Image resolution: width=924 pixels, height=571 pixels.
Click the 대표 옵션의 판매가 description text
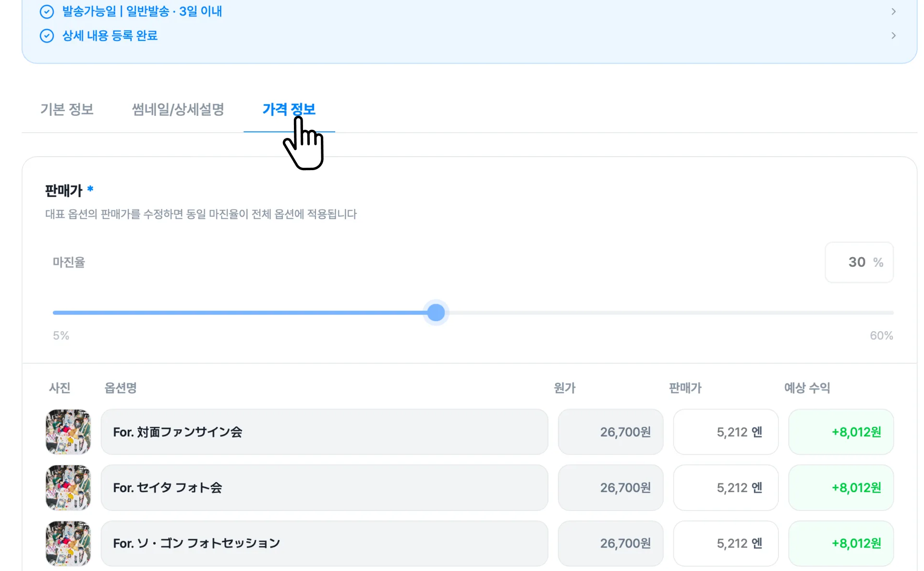pos(201,214)
